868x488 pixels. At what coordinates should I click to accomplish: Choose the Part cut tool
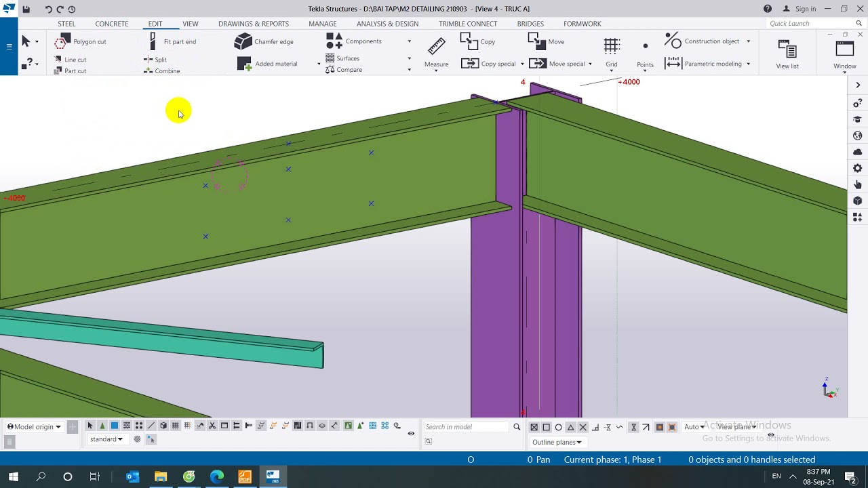click(70, 71)
